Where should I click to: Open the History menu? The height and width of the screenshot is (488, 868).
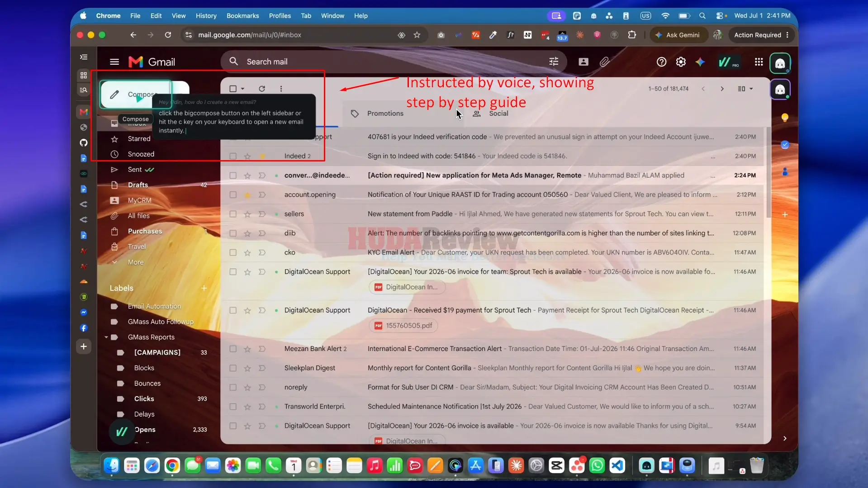(206, 15)
